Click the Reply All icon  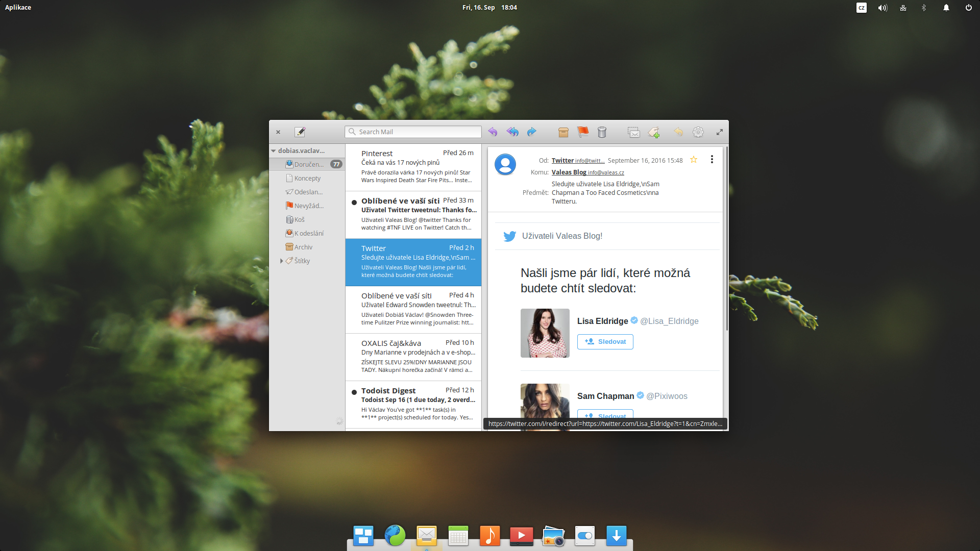pos(512,132)
